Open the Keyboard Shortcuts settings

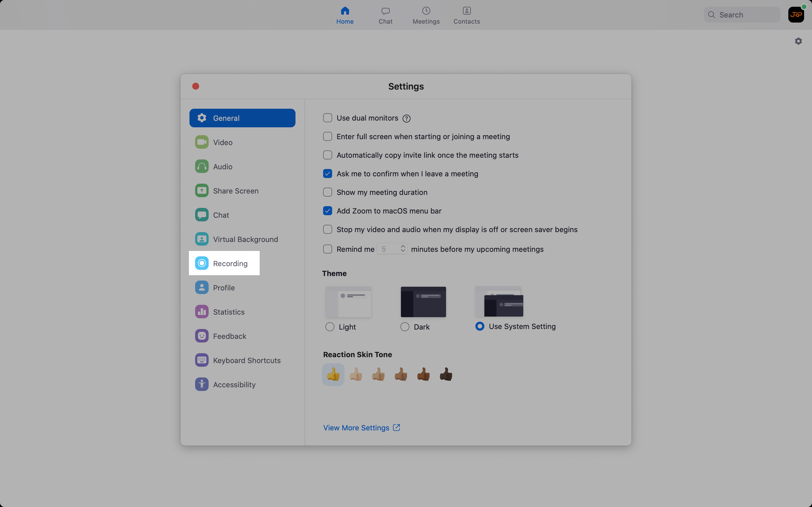[x=247, y=360]
